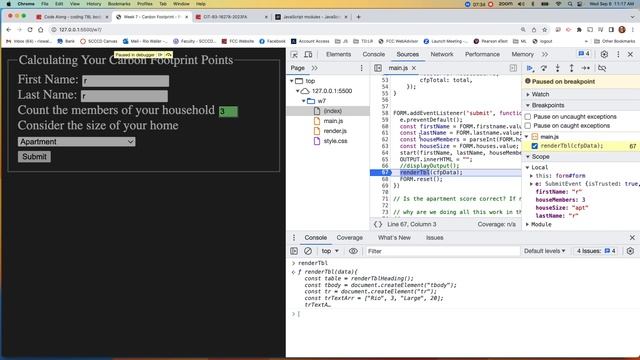Open the Issues drawer tab
This screenshot has width=640, height=360.
click(x=434, y=238)
